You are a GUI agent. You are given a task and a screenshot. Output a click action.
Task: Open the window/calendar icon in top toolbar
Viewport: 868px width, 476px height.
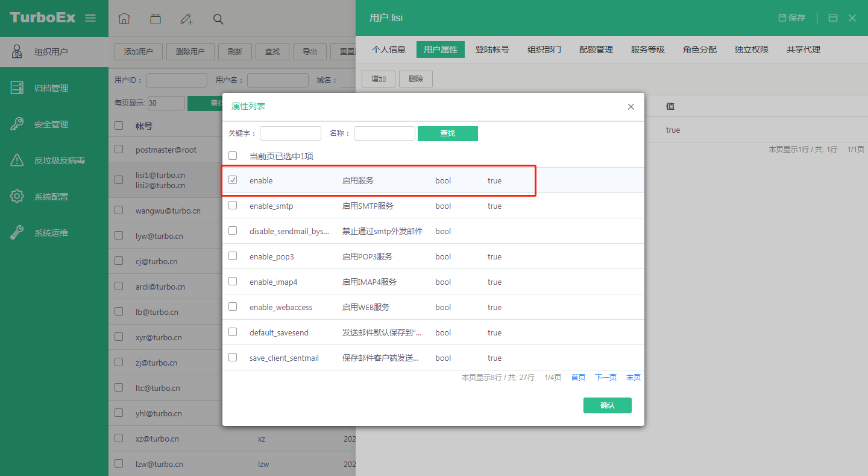click(156, 19)
